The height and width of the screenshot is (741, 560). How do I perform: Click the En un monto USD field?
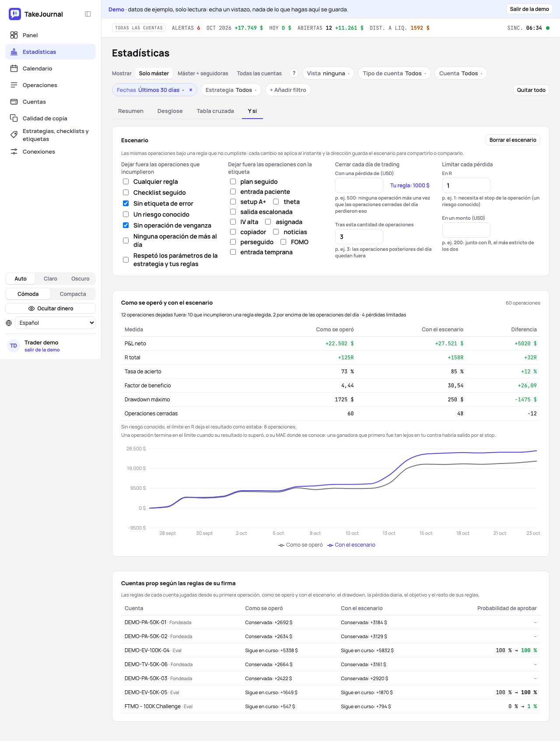tap(466, 230)
